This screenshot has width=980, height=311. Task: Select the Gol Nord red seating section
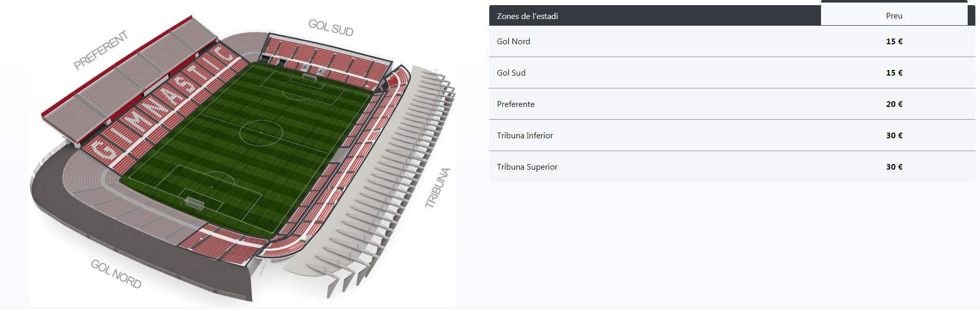(x=221, y=245)
